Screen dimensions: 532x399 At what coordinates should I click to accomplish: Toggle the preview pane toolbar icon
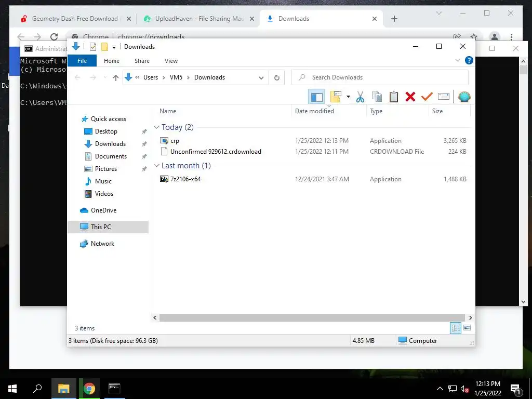click(x=316, y=97)
